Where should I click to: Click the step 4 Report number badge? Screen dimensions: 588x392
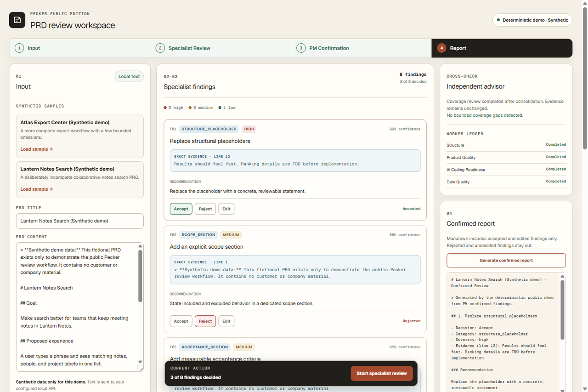tap(441, 48)
